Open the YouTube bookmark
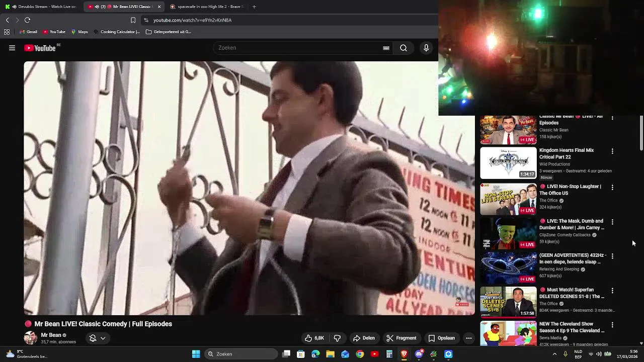The height and width of the screenshot is (362, 644). tap(54, 32)
